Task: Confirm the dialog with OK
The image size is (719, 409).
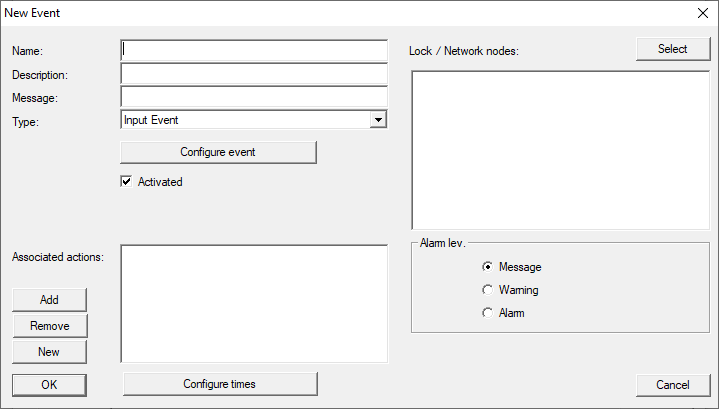Action: point(49,385)
